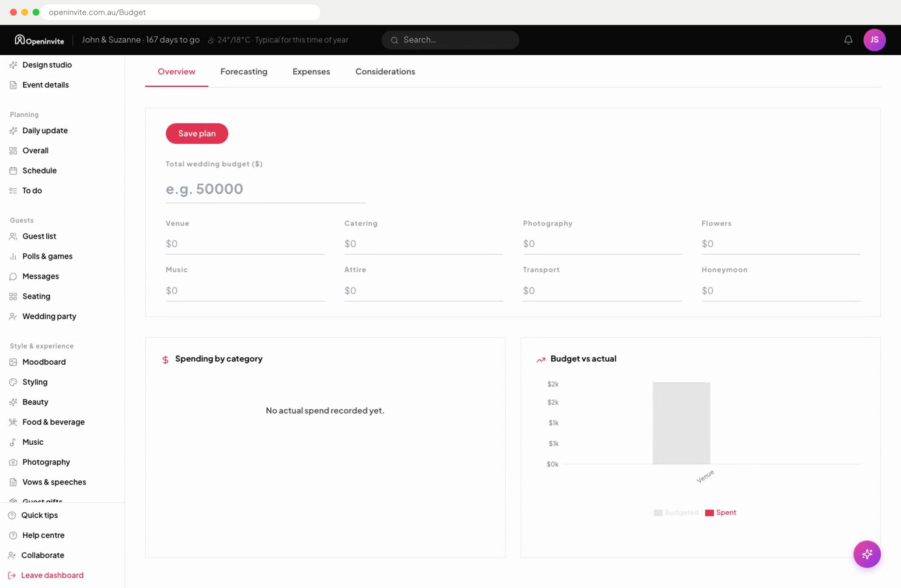Viewport: 901px width, 588px height.
Task: Click the To do checklist icon
Action: click(13, 191)
